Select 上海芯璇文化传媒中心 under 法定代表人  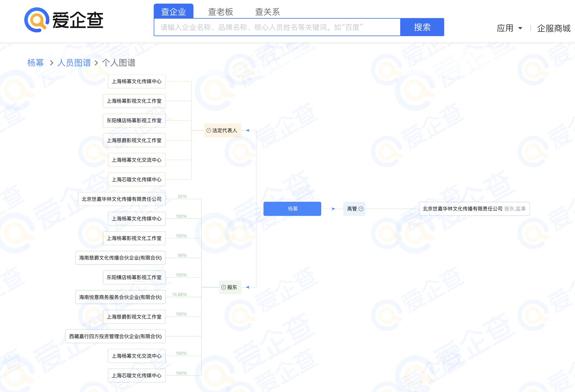pyautogui.click(x=137, y=179)
